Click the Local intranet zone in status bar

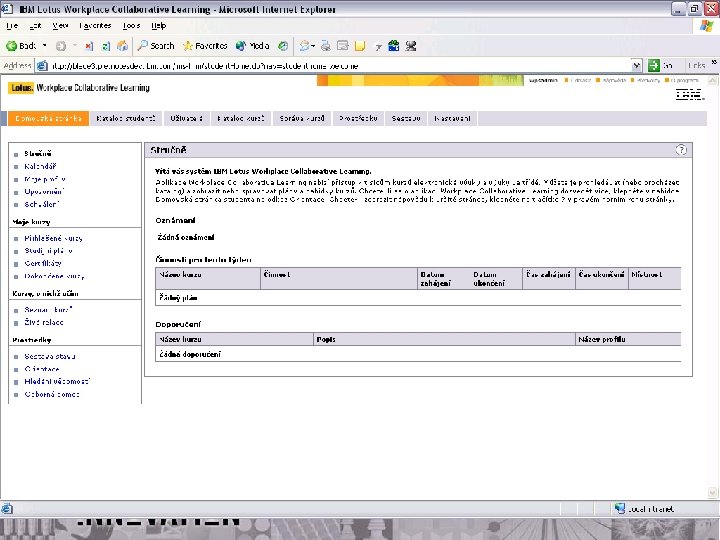(x=645, y=509)
